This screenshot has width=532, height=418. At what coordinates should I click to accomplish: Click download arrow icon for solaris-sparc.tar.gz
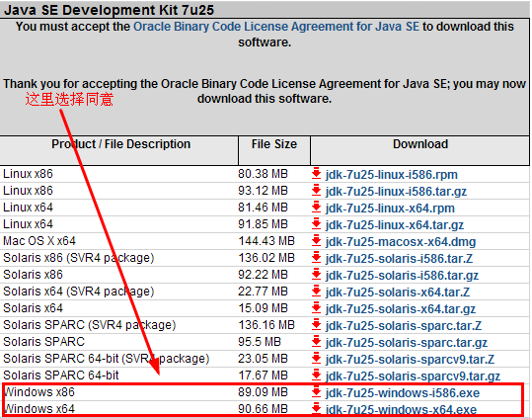(x=316, y=341)
